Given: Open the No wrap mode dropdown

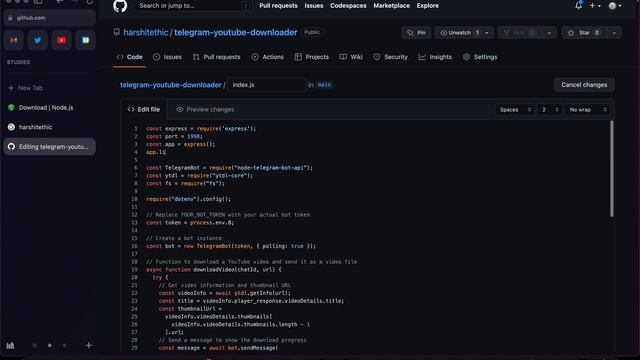Looking at the screenshot, I should coord(587,110).
